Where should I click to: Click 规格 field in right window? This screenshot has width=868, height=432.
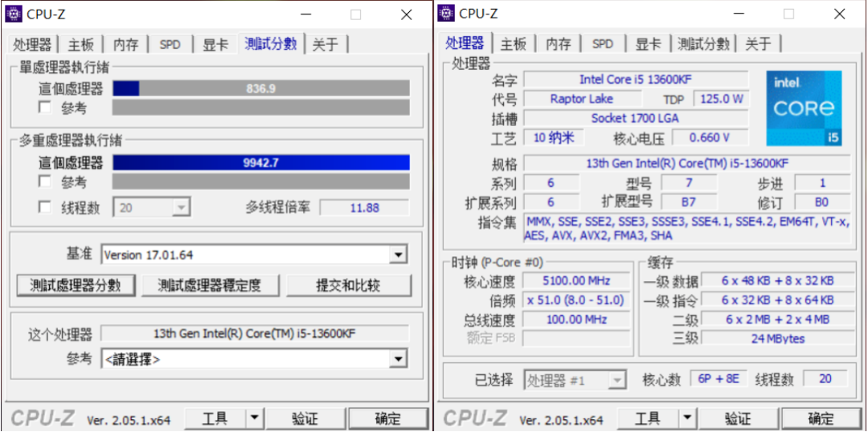pos(687,163)
